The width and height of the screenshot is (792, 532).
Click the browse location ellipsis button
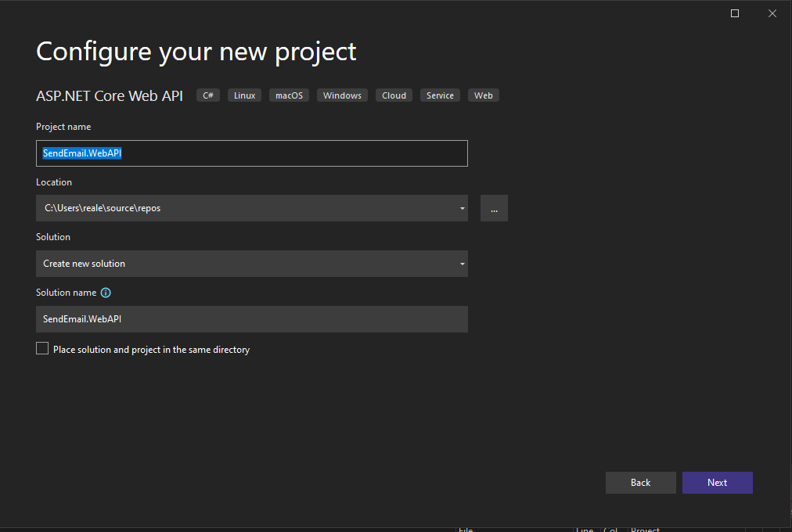pyautogui.click(x=494, y=208)
